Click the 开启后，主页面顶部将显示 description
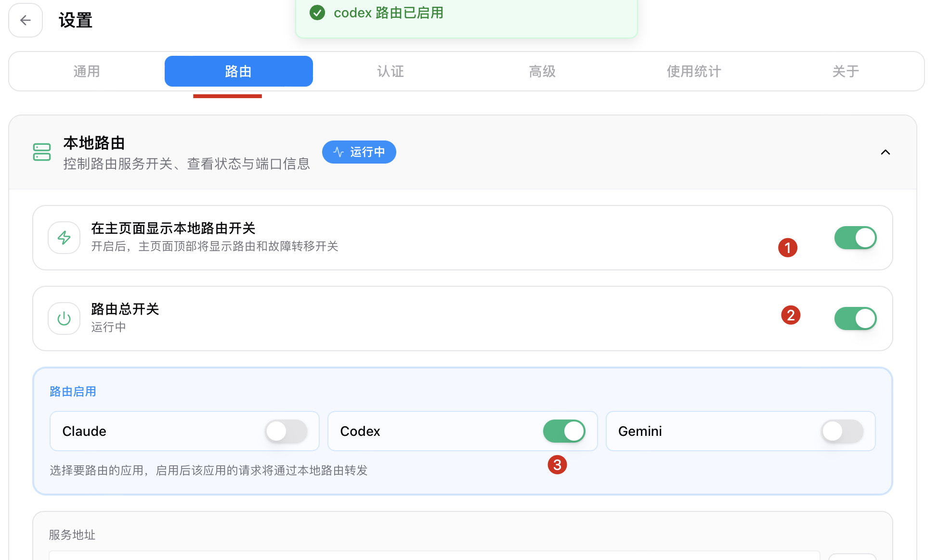Screen dimensions: 938x560 coord(215,246)
